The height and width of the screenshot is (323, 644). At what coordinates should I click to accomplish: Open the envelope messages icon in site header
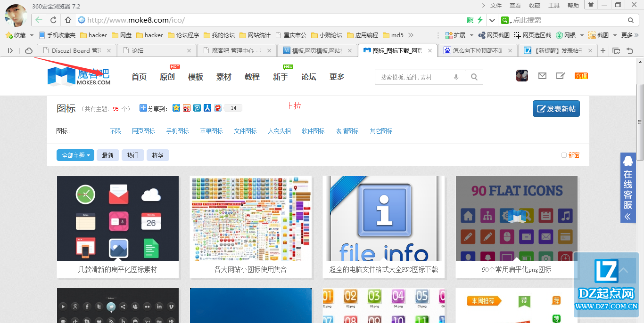[542, 76]
